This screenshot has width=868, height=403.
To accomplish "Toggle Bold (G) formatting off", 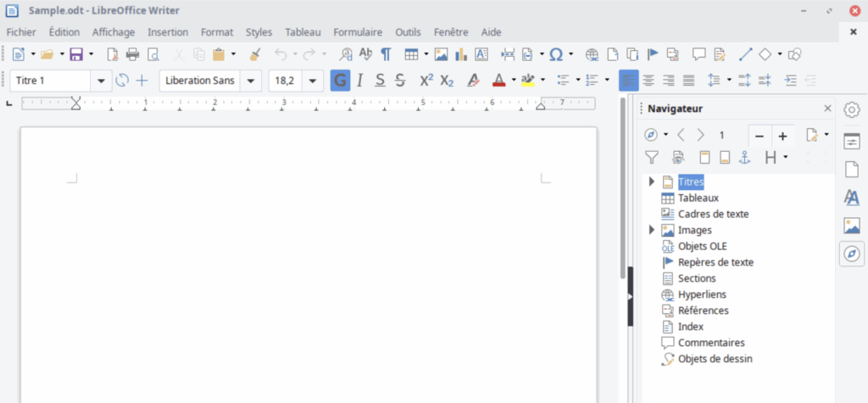I will click(x=340, y=81).
